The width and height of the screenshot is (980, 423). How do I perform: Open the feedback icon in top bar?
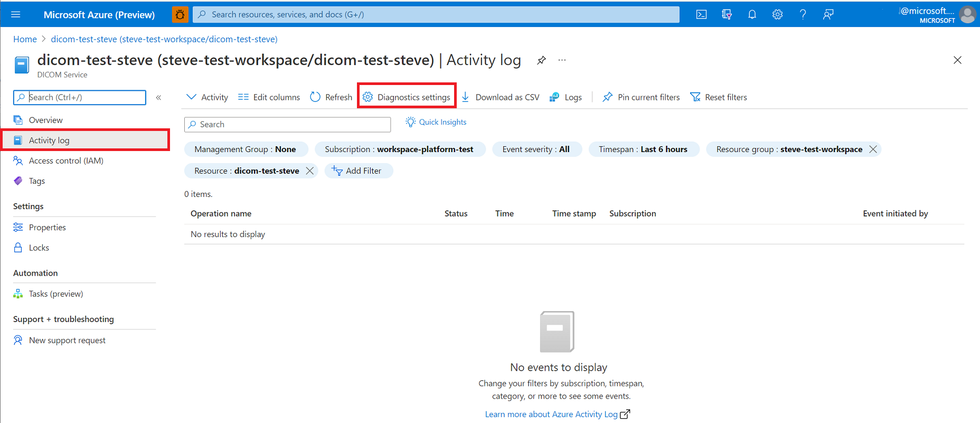coord(828,14)
